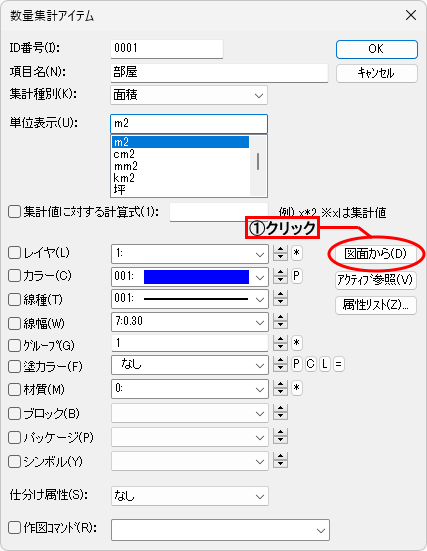Screen dimensions: 427x551
Task: Click the P button next to カラー
Action: pyautogui.click(x=297, y=276)
